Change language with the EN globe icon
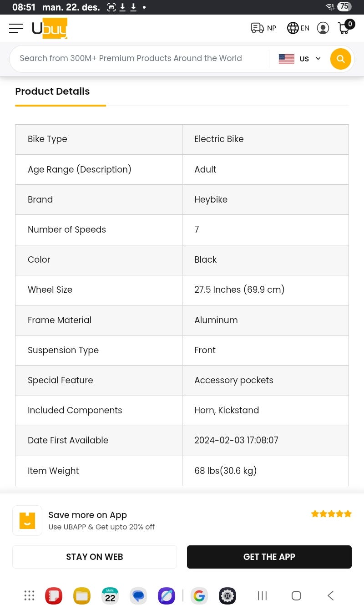The height and width of the screenshot is (610, 364). (x=298, y=28)
